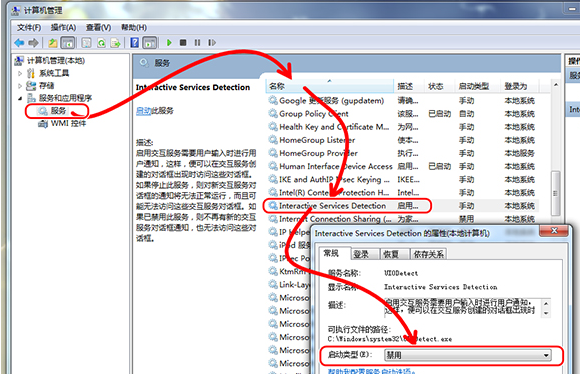The image size is (580, 374).
Task: Click the Export list toolbar icon
Action: pyautogui.click(x=115, y=43)
